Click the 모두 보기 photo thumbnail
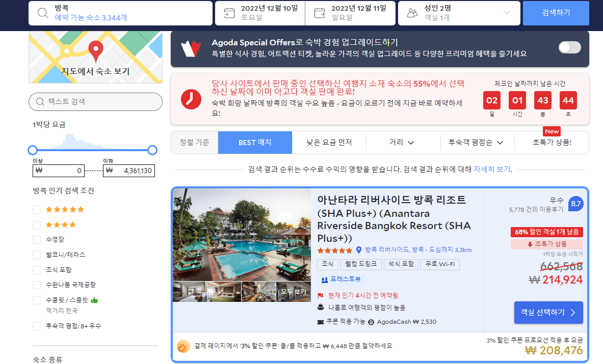This screenshot has height=364, width=603. tap(294, 291)
